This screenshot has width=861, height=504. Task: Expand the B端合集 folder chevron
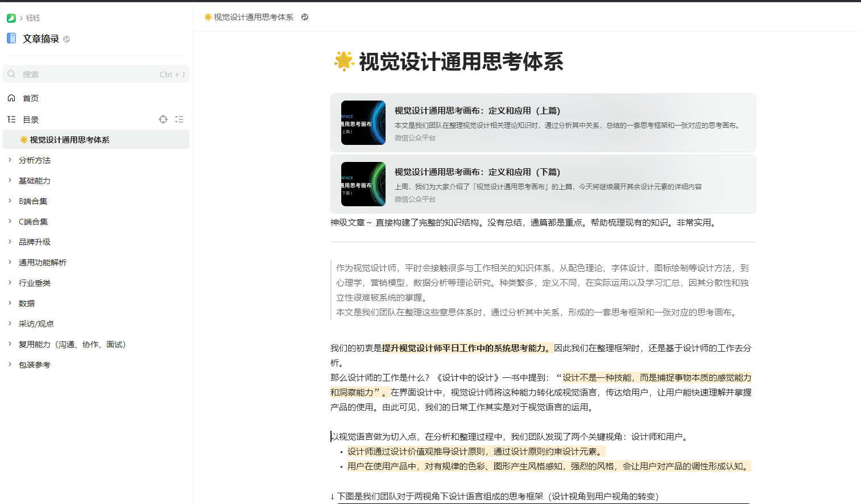pos(10,201)
